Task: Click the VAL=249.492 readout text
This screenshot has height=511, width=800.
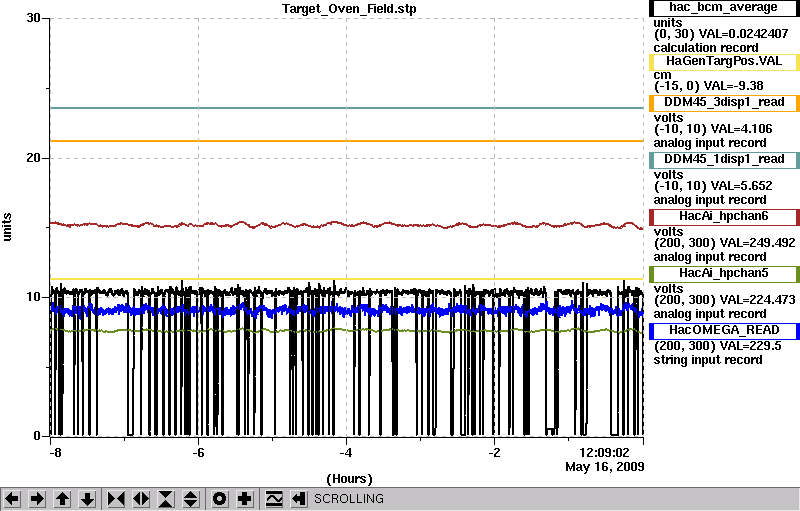Action: (757, 243)
